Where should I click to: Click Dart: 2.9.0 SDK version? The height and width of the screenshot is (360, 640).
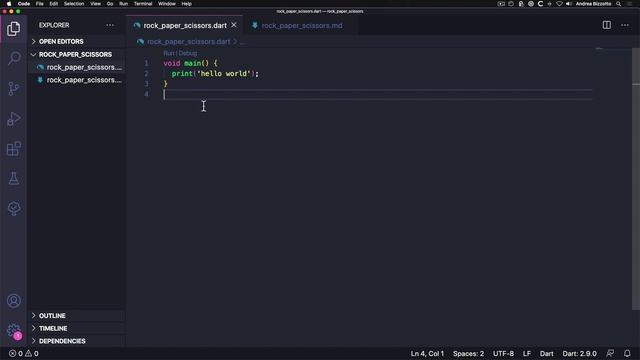click(x=580, y=353)
